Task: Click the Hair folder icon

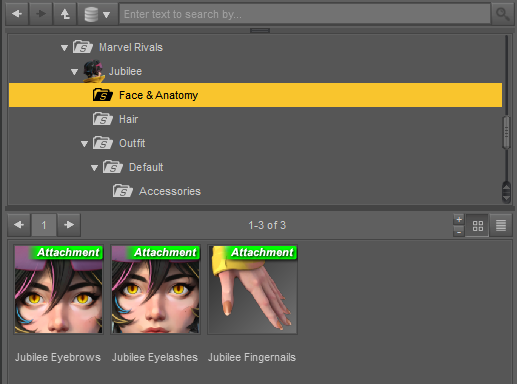Action: [x=103, y=119]
